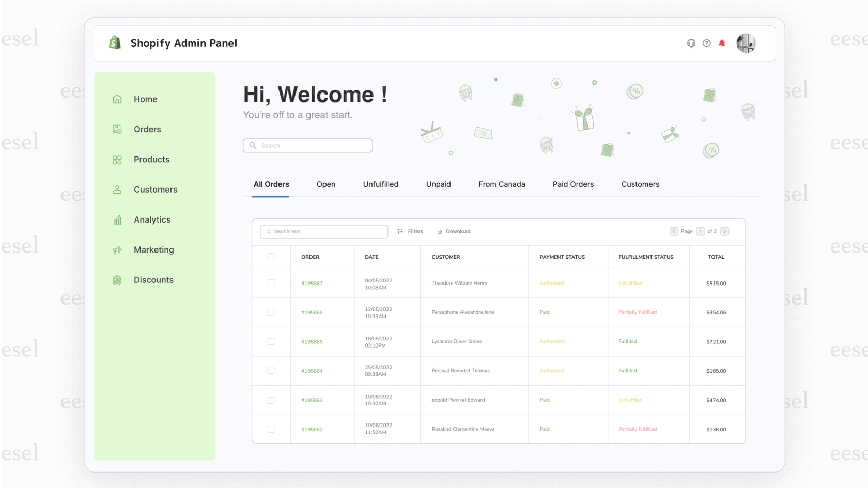Viewport: 868px width, 488px height.
Task: Select Orders in the sidebar
Action: [147, 129]
